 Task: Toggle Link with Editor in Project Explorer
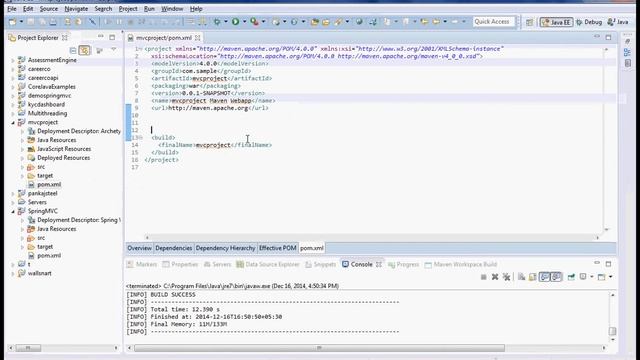pos(84,50)
